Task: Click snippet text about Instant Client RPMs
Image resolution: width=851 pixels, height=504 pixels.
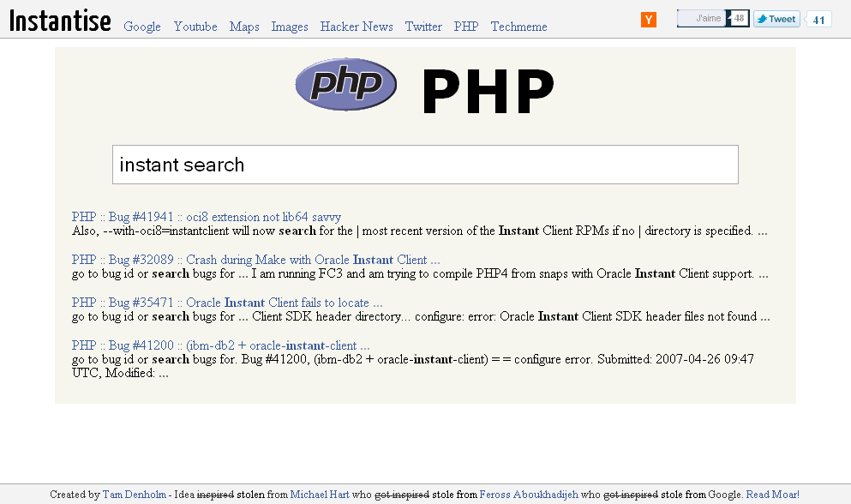Action: (420, 231)
